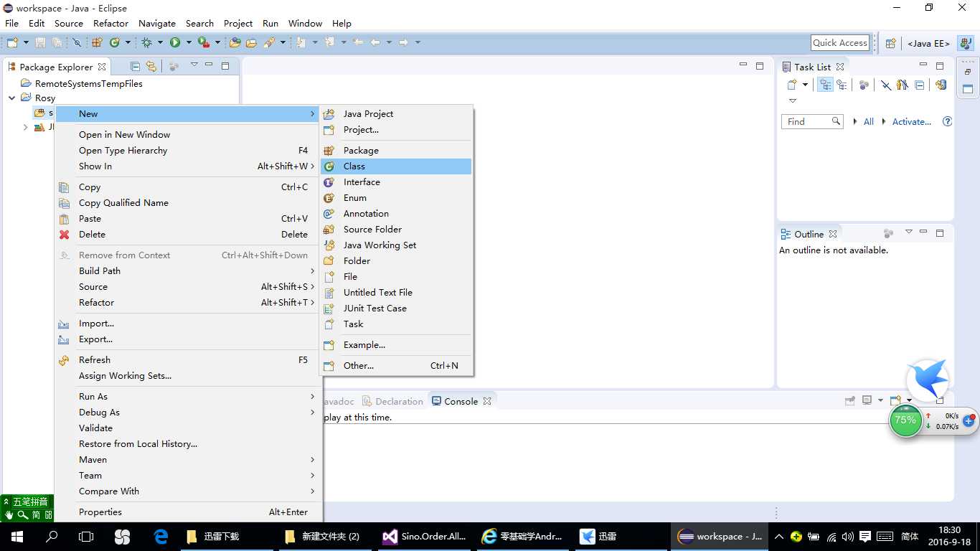Open the Task List view menu triangle
Screen dimensions: 980x551
pyautogui.click(x=793, y=100)
